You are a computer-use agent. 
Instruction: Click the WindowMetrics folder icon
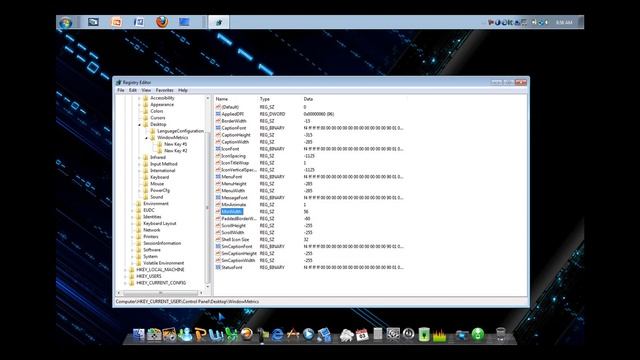[153, 138]
